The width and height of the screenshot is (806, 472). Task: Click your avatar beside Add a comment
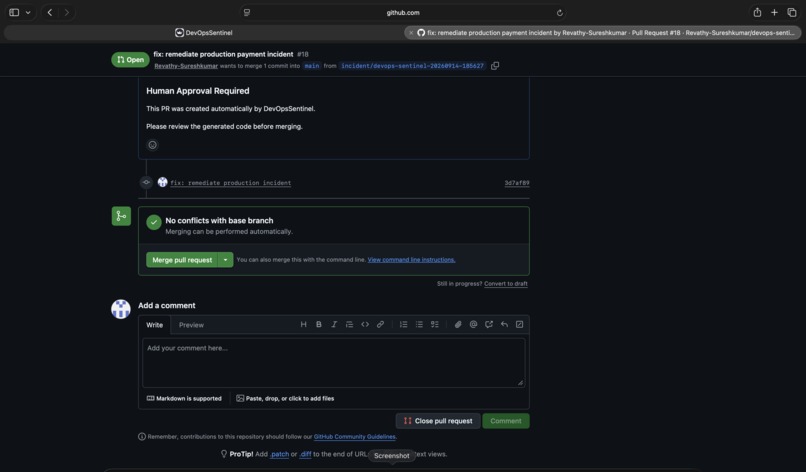121,309
